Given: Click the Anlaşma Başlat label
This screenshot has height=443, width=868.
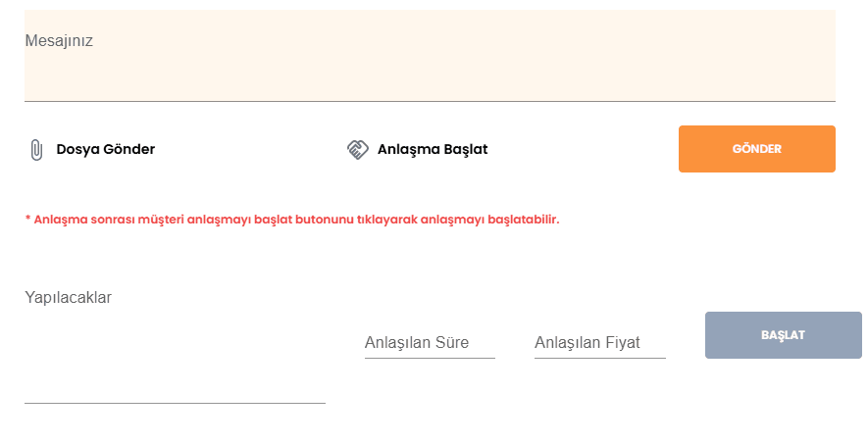Looking at the screenshot, I should pyautogui.click(x=432, y=150).
